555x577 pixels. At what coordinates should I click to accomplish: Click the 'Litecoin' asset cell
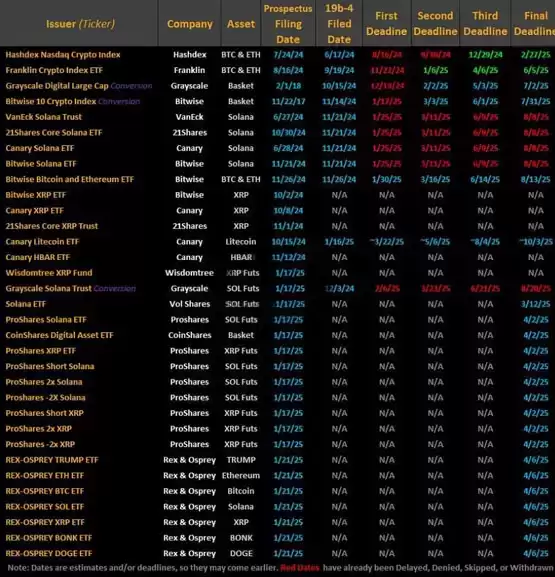(241, 242)
